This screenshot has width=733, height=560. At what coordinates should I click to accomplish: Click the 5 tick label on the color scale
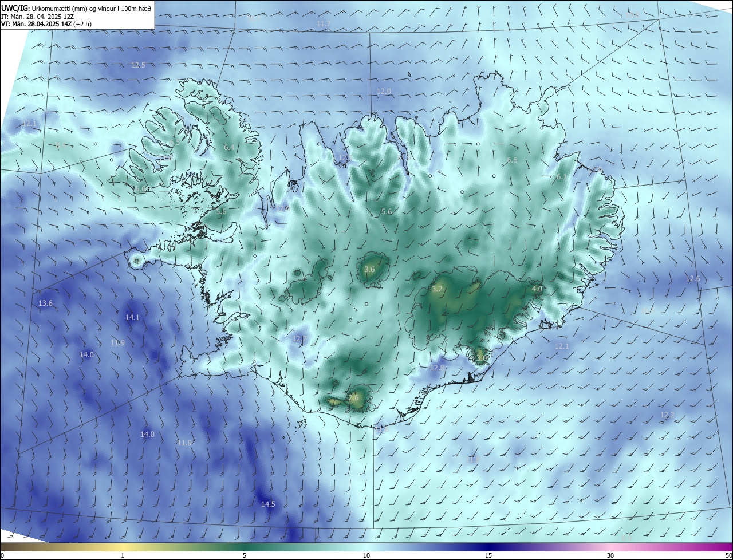(x=245, y=555)
